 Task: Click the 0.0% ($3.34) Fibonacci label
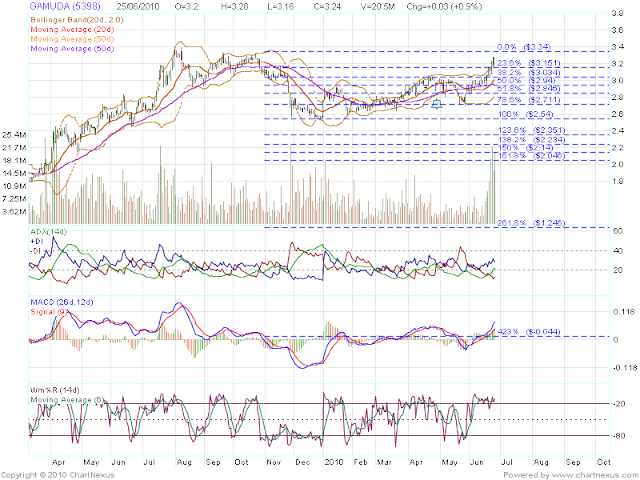pos(524,47)
